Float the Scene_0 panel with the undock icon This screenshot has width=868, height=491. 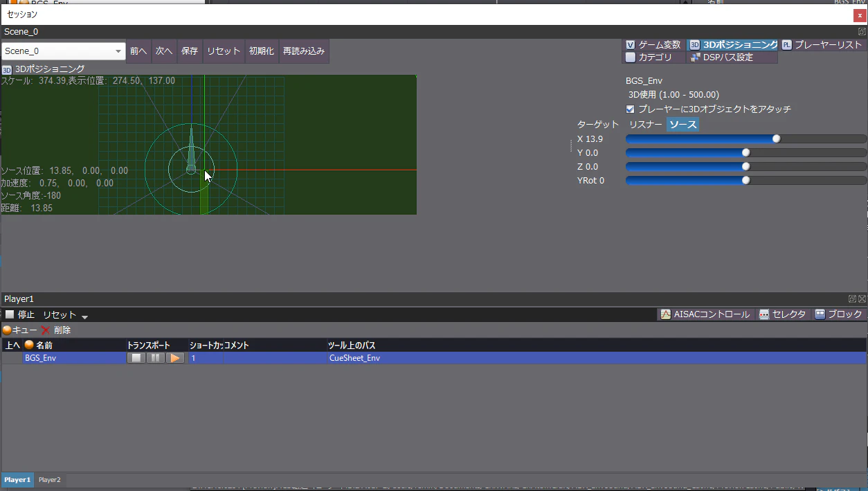click(x=862, y=32)
